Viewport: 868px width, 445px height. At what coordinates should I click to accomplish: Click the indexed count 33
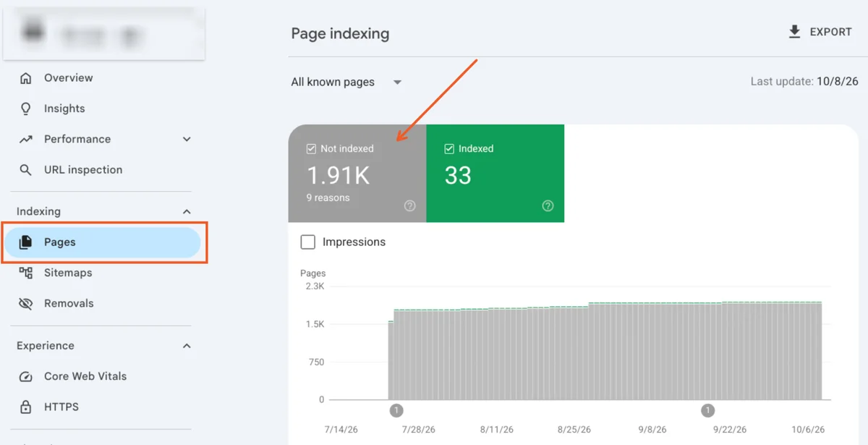[458, 175]
